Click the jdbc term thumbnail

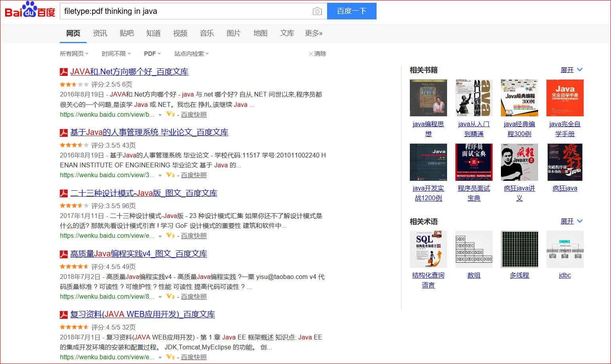(565, 249)
